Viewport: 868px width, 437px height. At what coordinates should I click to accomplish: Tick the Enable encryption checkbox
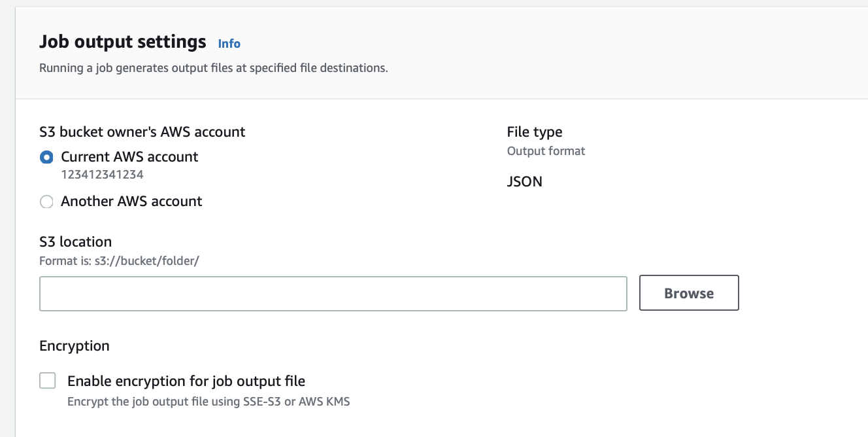pos(48,381)
